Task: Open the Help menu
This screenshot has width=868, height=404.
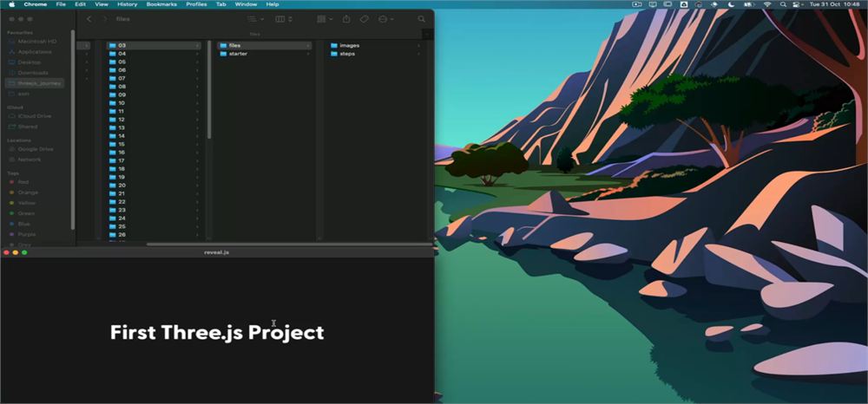Action: pyautogui.click(x=273, y=4)
